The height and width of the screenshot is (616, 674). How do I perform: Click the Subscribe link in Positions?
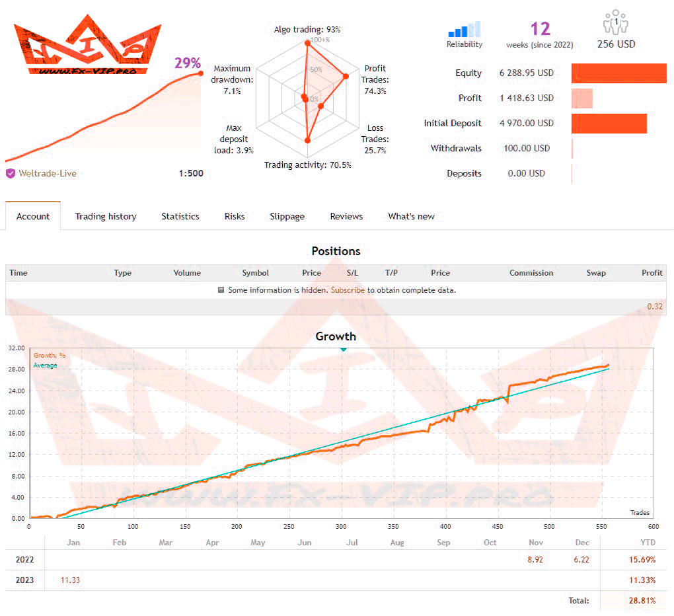[x=348, y=290]
